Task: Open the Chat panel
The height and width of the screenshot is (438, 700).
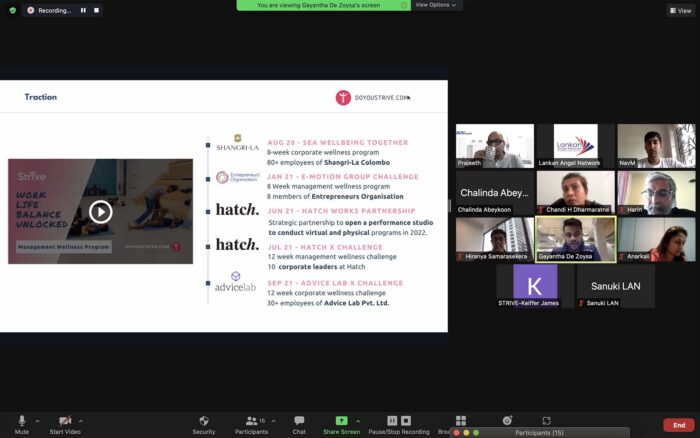Action: [298, 423]
